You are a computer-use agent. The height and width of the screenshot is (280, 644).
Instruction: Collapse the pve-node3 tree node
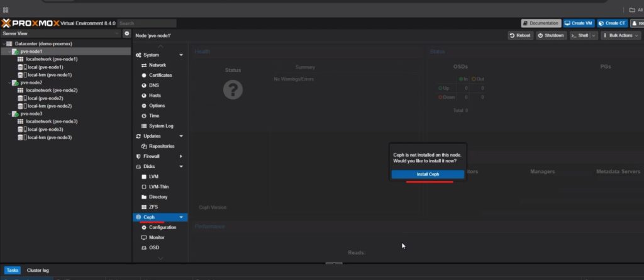pyautogui.click(x=9, y=114)
